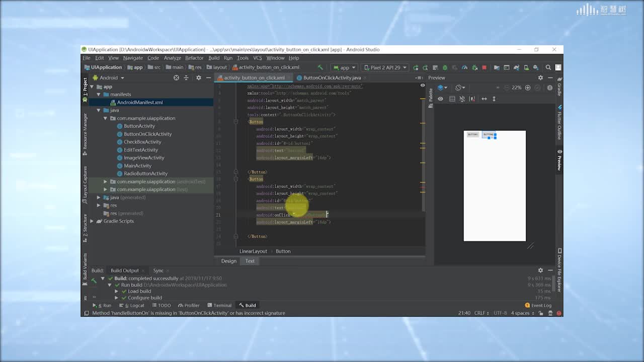Run the app with the green run icon

coord(416,67)
